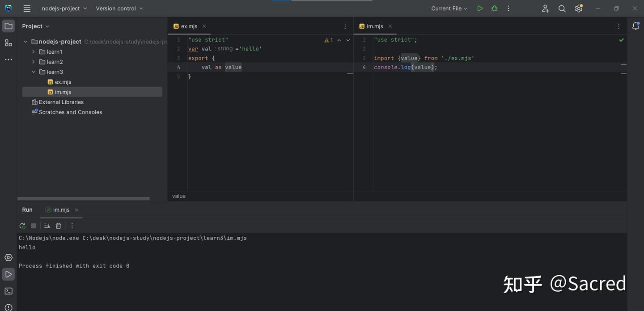Open the Version control menu
This screenshot has width=644, height=311.
[x=119, y=9]
